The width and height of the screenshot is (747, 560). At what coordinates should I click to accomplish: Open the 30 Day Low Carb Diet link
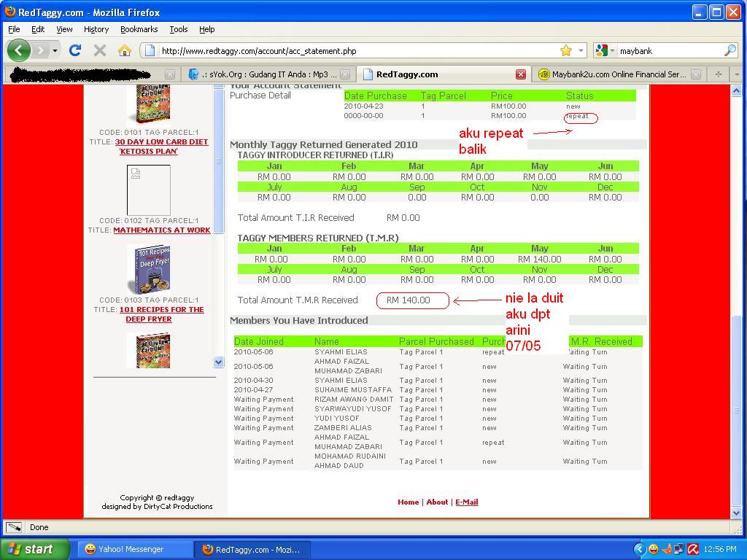point(161,146)
